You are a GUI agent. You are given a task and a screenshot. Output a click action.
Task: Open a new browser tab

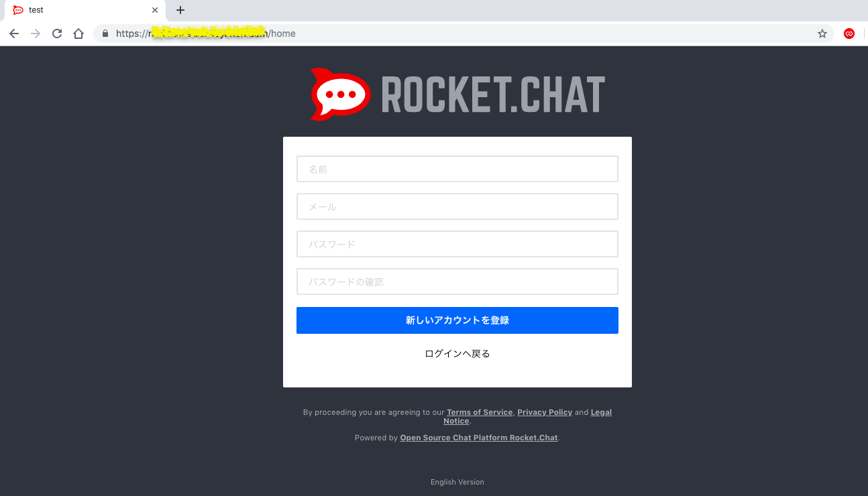[x=180, y=9]
